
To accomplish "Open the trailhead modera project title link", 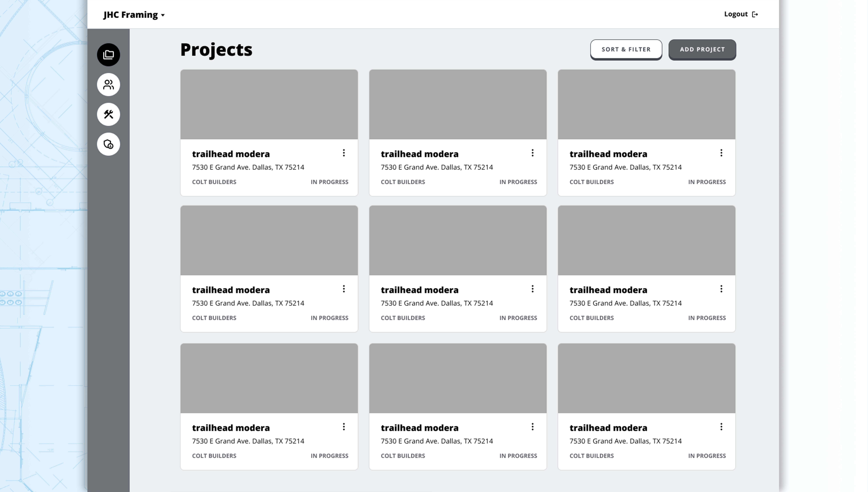I will [231, 154].
